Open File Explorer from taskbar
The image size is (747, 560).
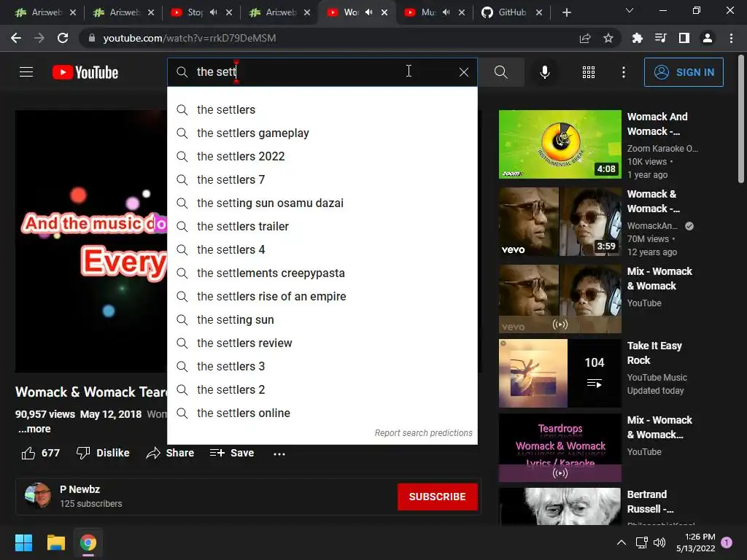click(55, 542)
